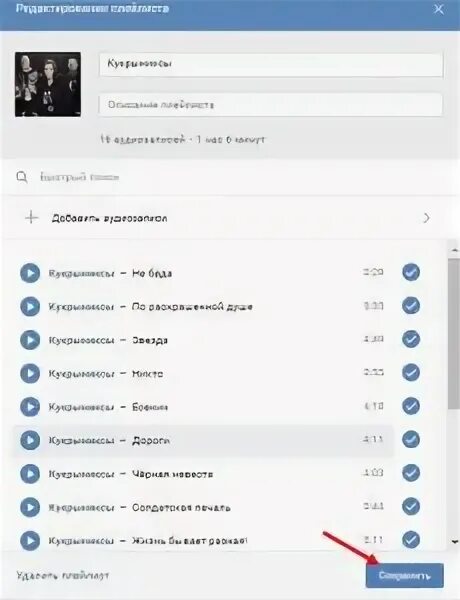Play the track "По раскрашенной душе"

[30, 306]
